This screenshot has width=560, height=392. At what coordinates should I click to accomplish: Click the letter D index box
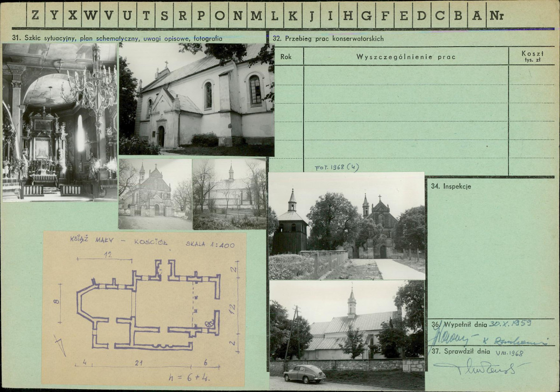coord(422,15)
